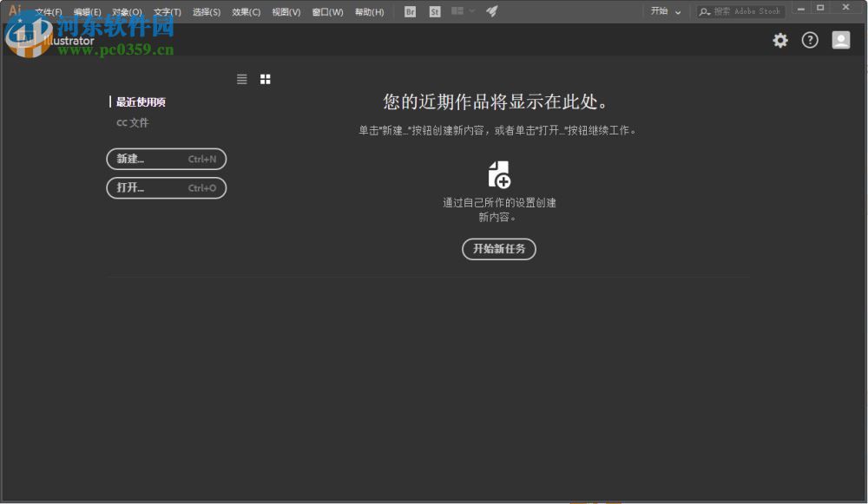Click the 新建... button
This screenshot has height=504, width=868.
[x=166, y=159]
